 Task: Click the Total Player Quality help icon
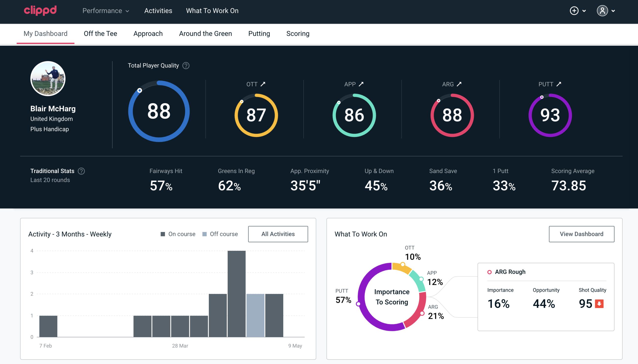click(185, 66)
